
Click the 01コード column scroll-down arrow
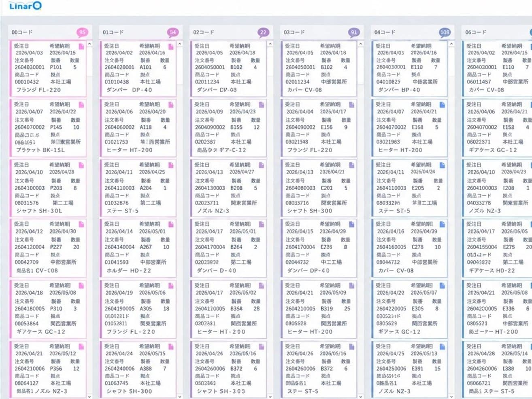tap(180, 396)
